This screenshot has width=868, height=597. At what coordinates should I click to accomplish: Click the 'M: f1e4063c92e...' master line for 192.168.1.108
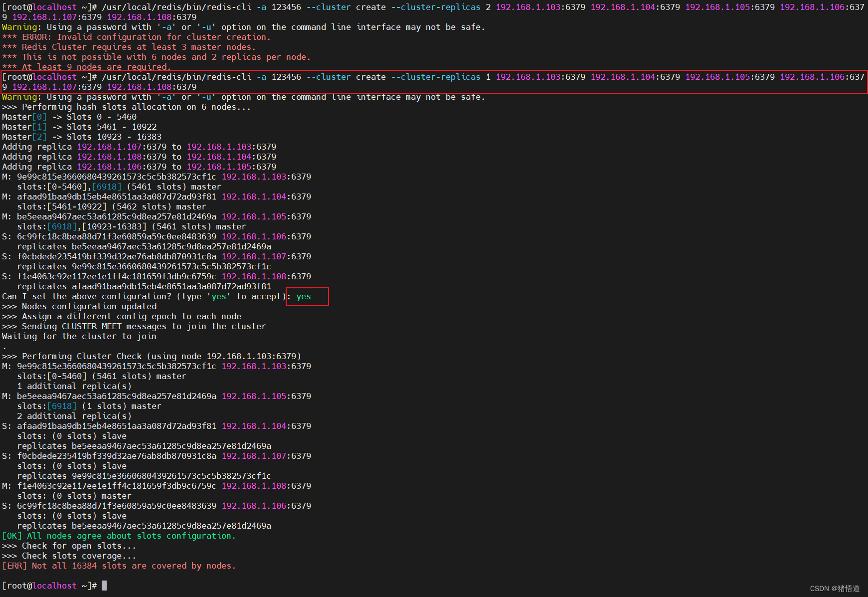[x=157, y=486]
